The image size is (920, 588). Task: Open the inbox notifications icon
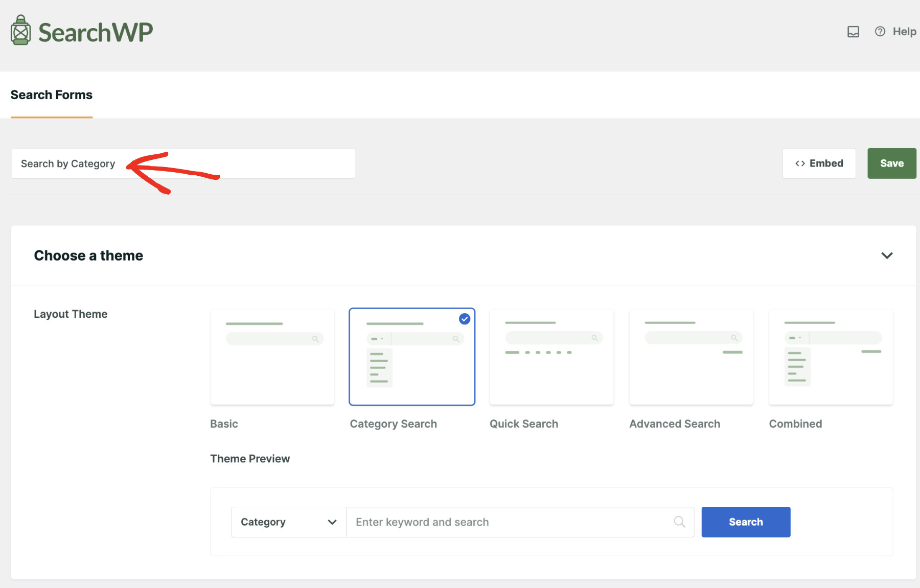(853, 31)
